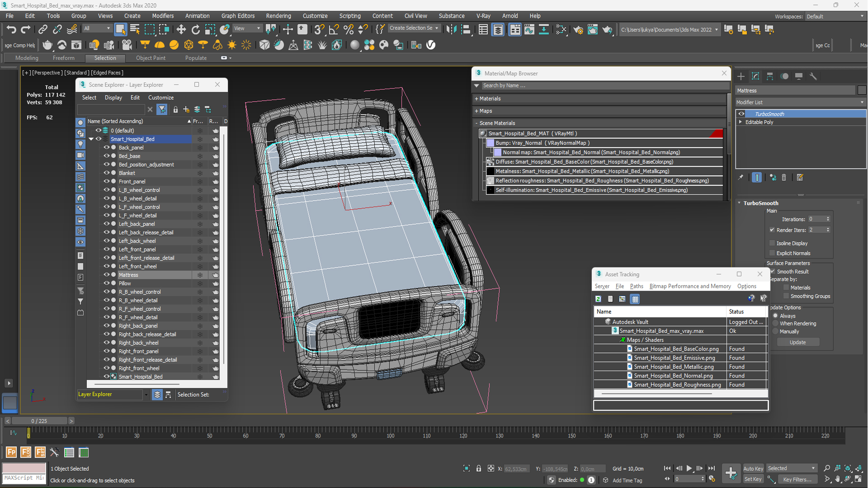This screenshot has width=868, height=488.
Task: Choose the Select and Move tool
Action: pyautogui.click(x=181, y=30)
